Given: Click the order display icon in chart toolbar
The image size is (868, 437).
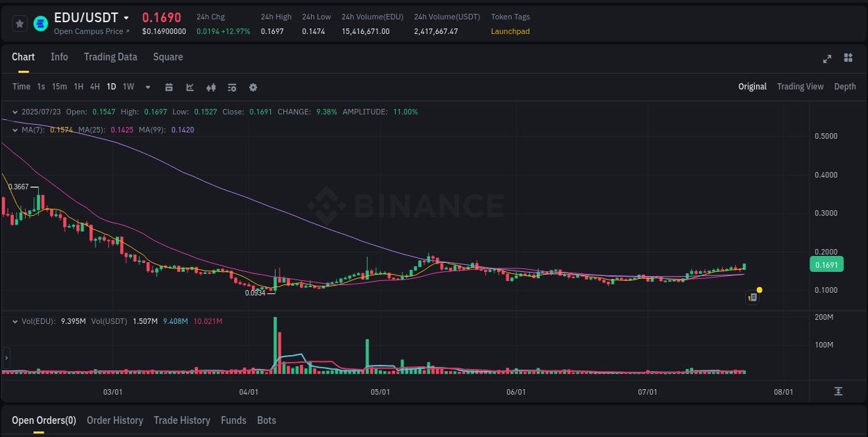Looking at the screenshot, I should [232, 87].
